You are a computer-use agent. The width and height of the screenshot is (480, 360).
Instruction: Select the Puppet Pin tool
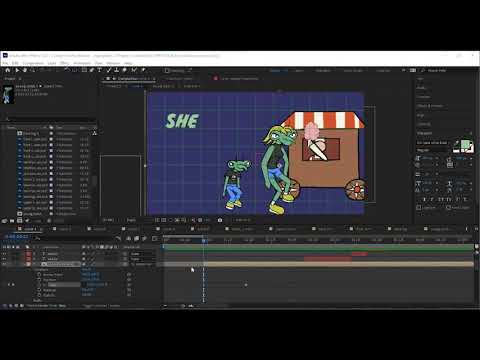click(143, 70)
